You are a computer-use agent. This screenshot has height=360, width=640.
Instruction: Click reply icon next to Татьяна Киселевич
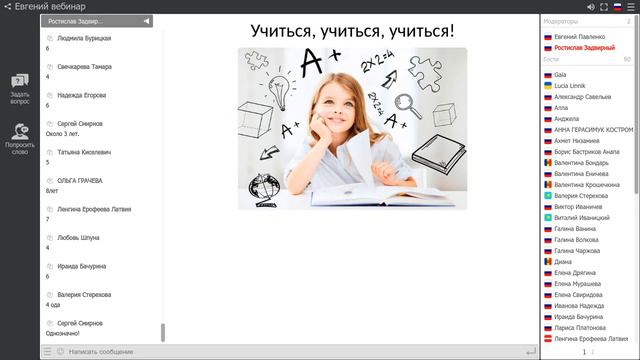[50, 152]
